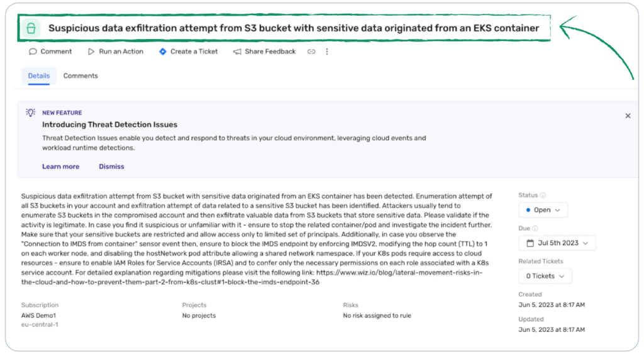This screenshot has height=354, width=644.
Task: Copy the issue link with the chain icon
Action: 311,52
